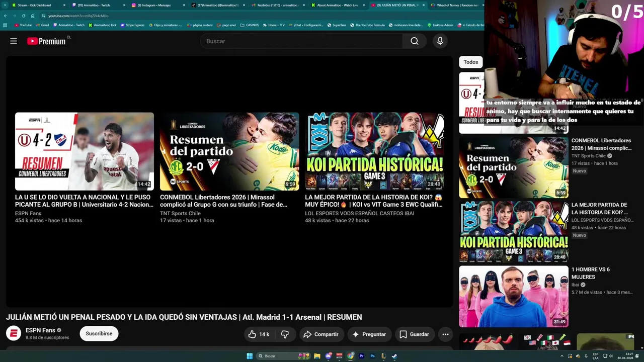Open Adobe Premiere Pro from taskbar
This screenshot has width=644, height=362.
(x=361, y=356)
